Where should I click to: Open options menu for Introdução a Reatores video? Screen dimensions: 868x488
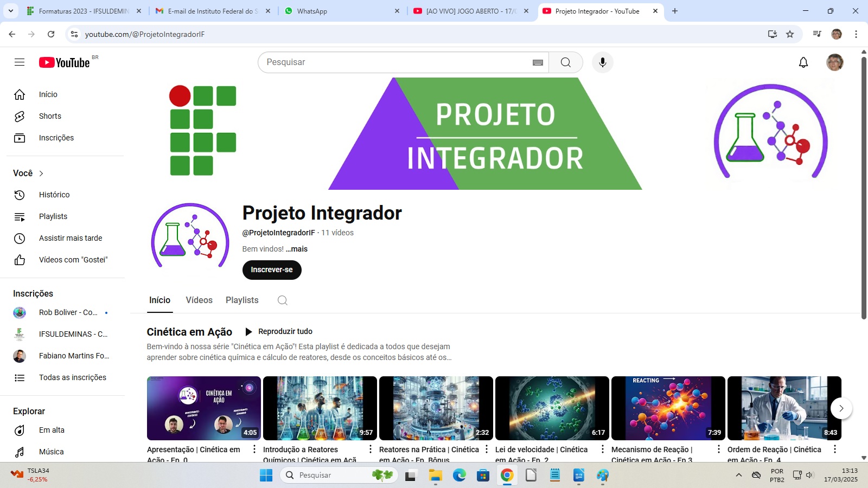[x=371, y=449]
